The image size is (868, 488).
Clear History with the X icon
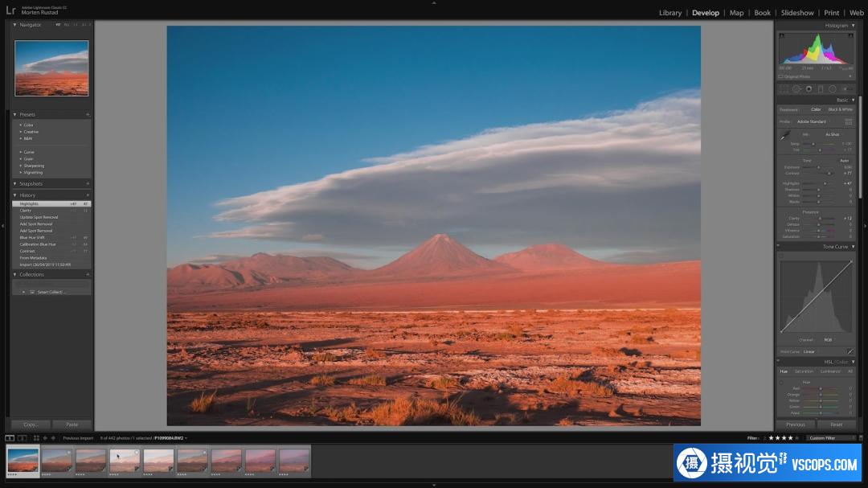tap(88, 195)
